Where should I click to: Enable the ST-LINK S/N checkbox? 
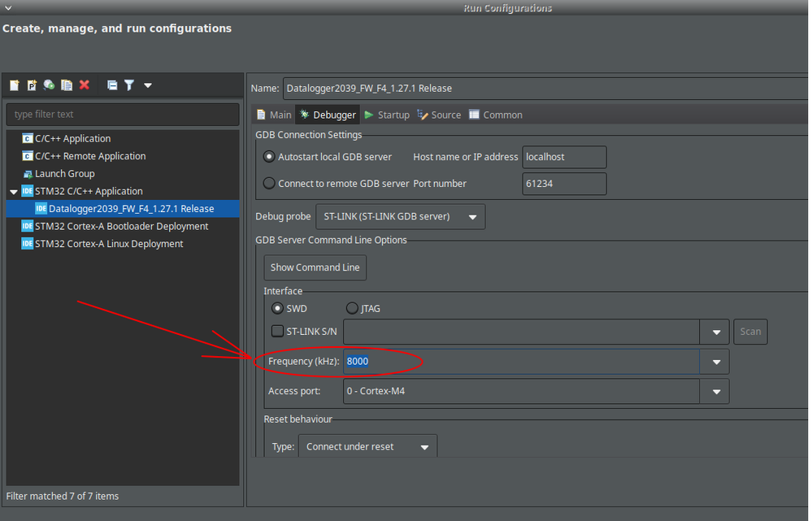(277, 331)
